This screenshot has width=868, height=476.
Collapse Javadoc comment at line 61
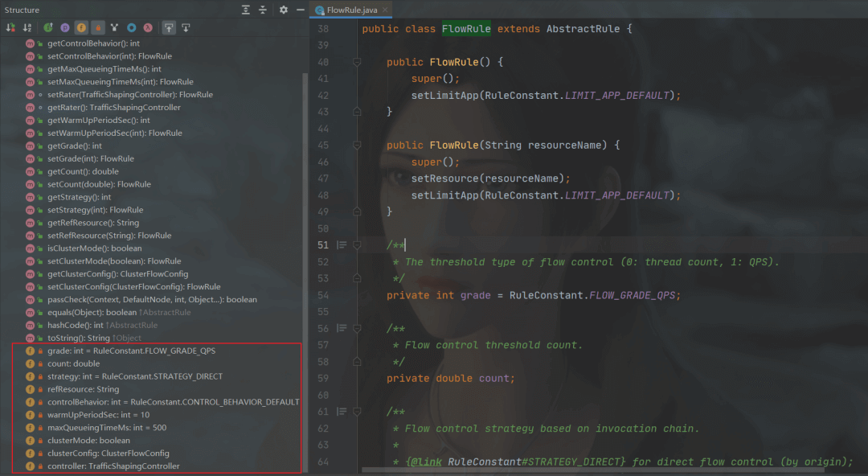tap(357, 412)
